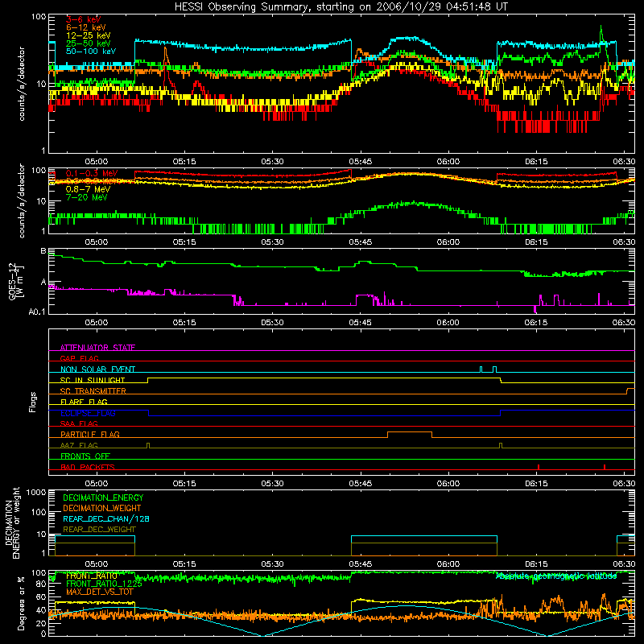Click the SC_TRANSMITTER flag label

point(93,390)
